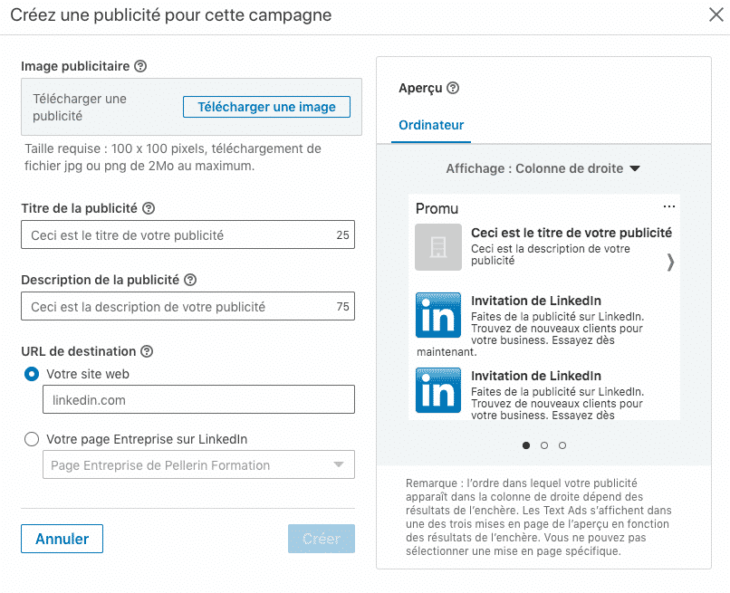This screenshot has height=593, width=730.
Task: Open the three-dot menu in Promu preview
Action: [669, 207]
